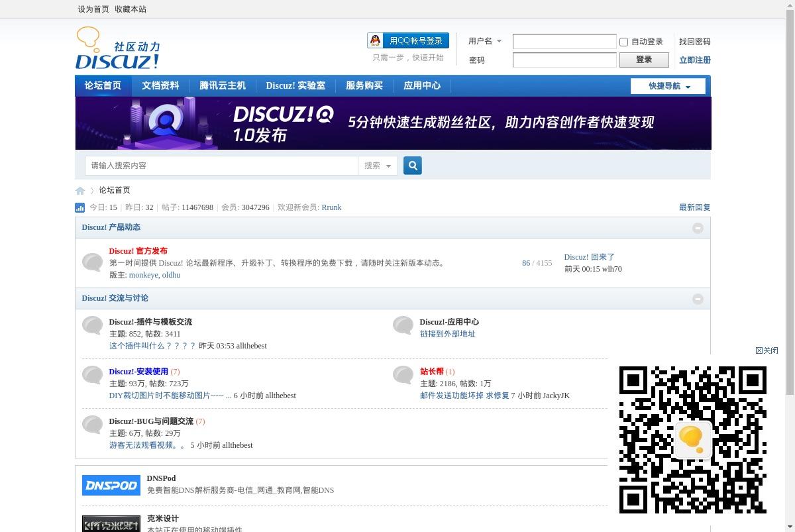Open the Discuz! 回来了 latest post

(x=590, y=257)
